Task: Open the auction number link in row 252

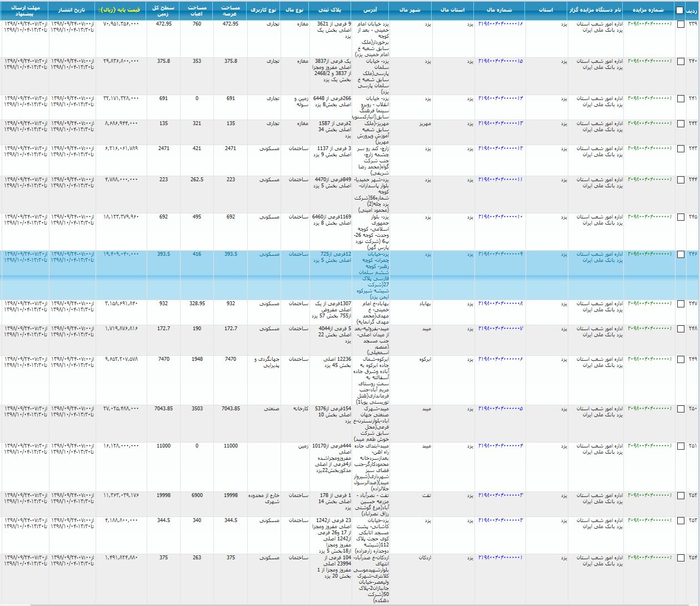Action: (x=649, y=495)
